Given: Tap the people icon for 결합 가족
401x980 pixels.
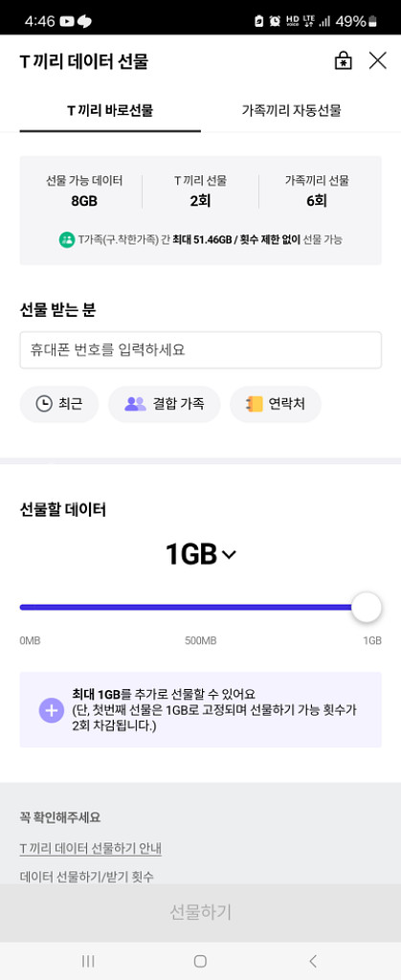Looking at the screenshot, I should [135, 404].
